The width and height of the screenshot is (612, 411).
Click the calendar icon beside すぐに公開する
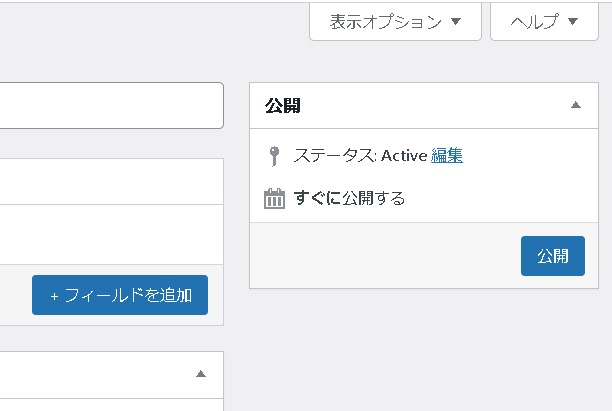pos(274,198)
